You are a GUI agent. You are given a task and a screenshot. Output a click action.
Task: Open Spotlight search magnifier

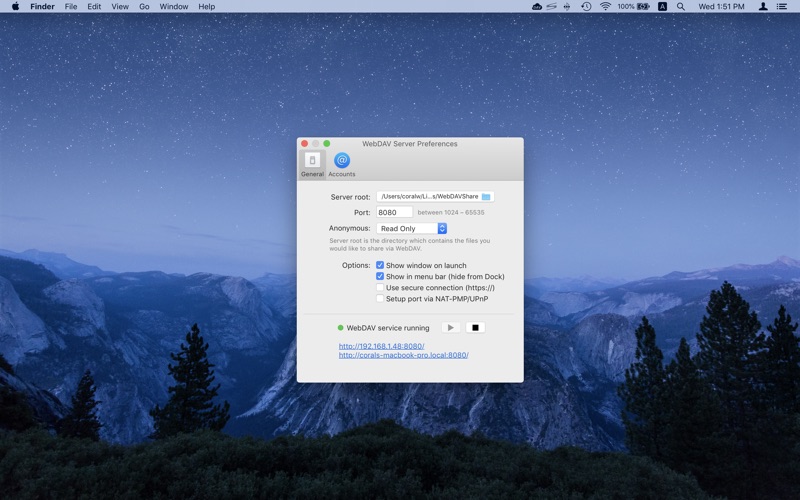pyautogui.click(x=681, y=7)
